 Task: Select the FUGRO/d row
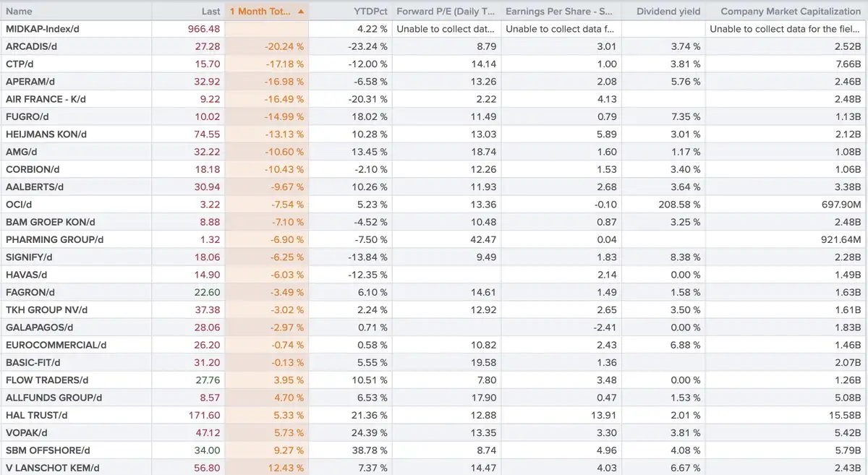click(x=434, y=116)
